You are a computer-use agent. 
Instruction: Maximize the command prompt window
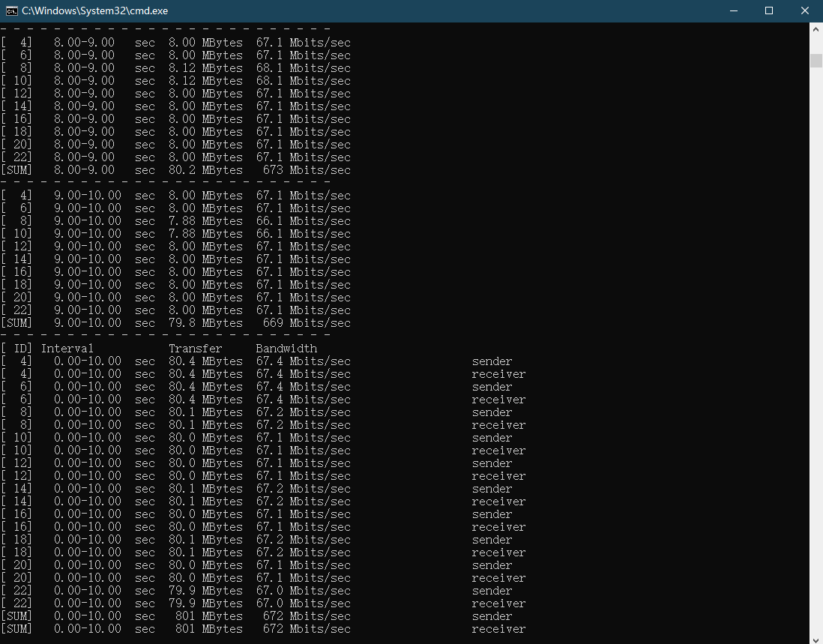(x=769, y=11)
